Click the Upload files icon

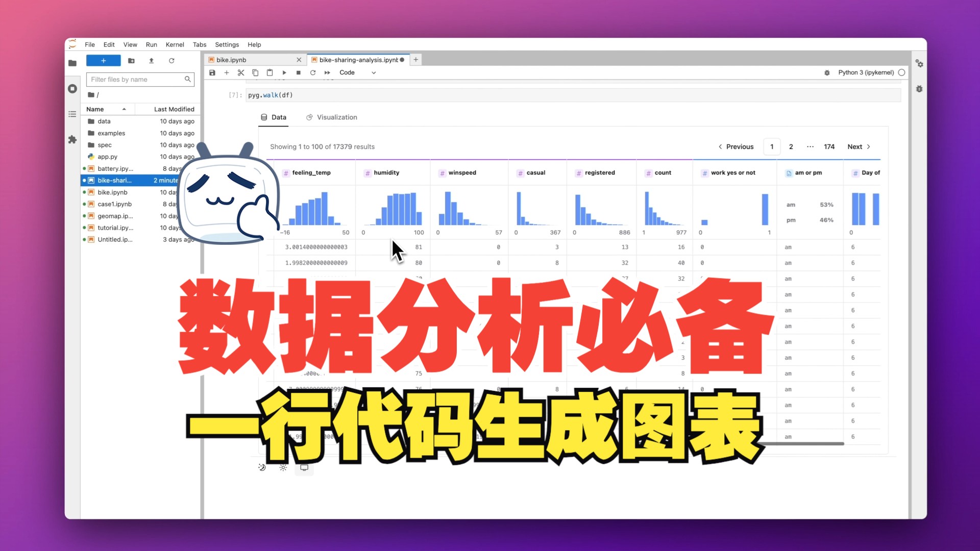(152, 61)
